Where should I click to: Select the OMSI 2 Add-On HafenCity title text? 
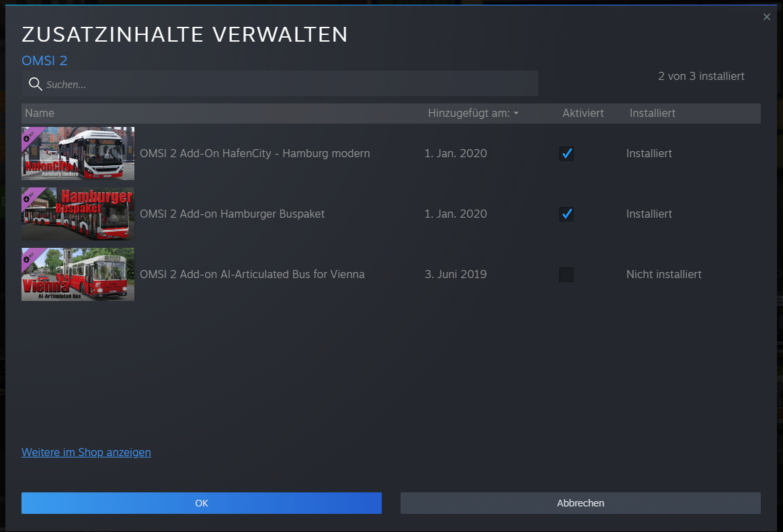[x=255, y=154]
